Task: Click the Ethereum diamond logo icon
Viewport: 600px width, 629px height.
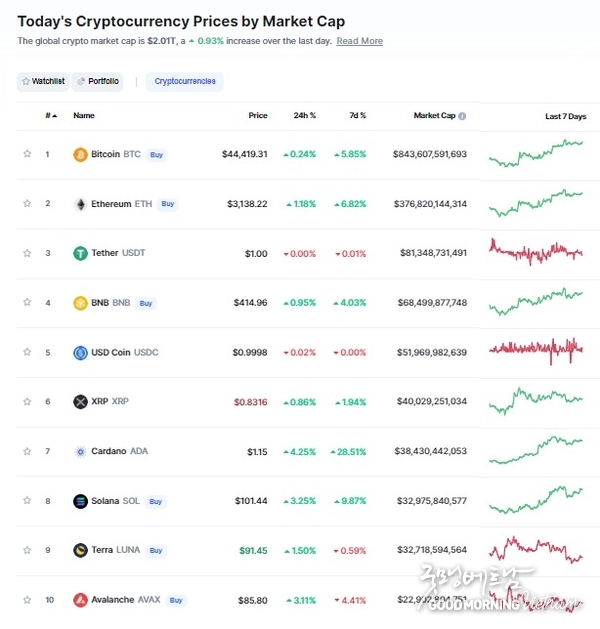Action: pos(81,204)
